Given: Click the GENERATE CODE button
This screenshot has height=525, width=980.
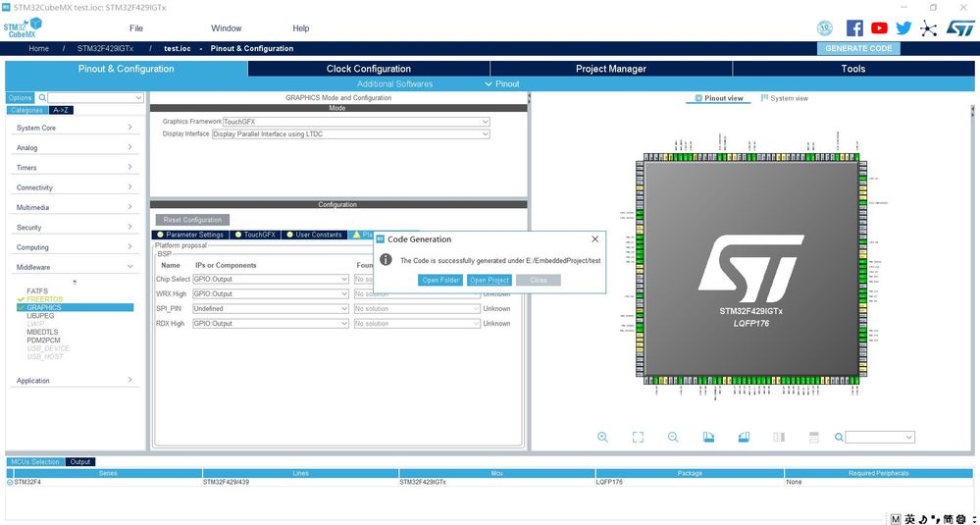Looking at the screenshot, I should pos(858,48).
